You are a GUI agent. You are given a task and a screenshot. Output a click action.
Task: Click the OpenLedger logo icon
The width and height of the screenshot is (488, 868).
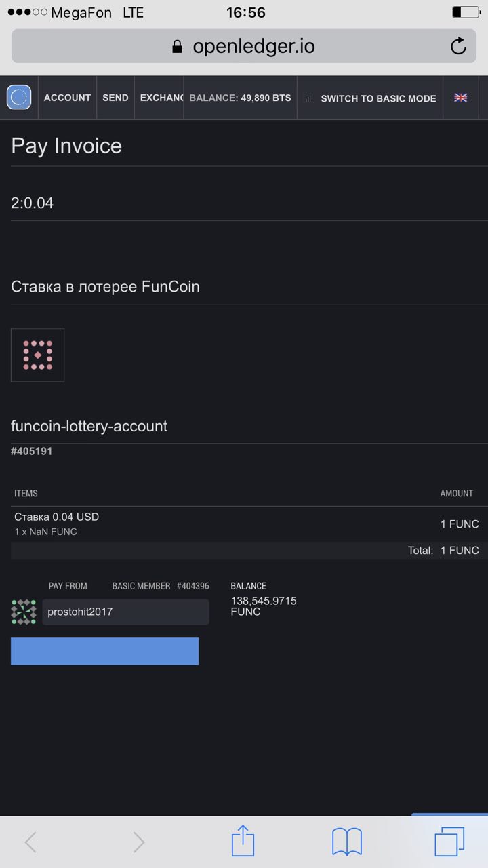pyautogui.click(x=19, y=98)
